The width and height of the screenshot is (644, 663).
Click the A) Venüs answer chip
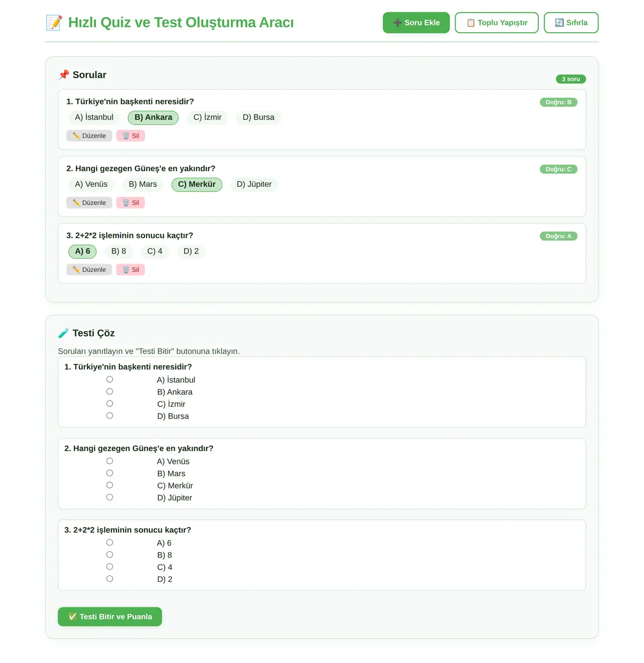click(x=91, y=185)
